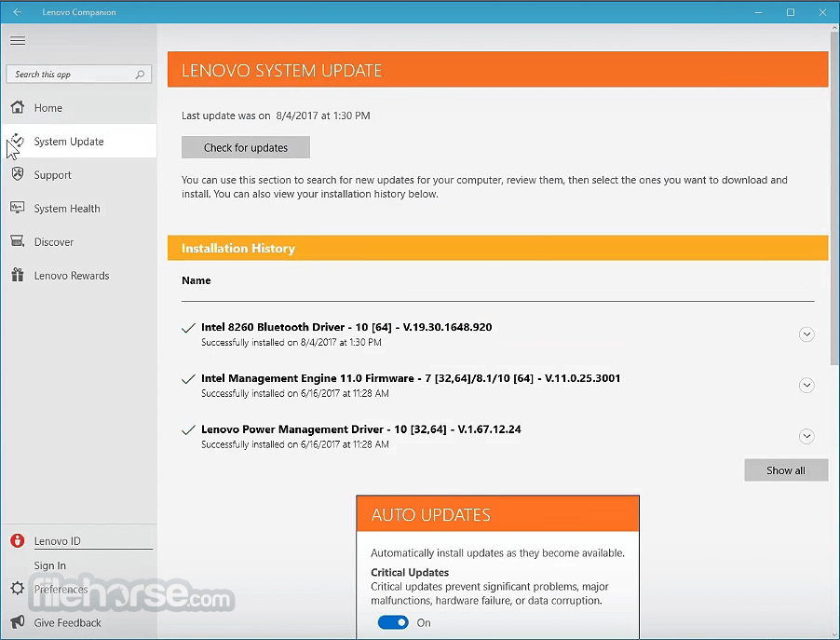Image resolution: width=840 pixels, height=640 pixels.
Task: Open the Home section
Action: pyautogui.click(x=79, y=108)
